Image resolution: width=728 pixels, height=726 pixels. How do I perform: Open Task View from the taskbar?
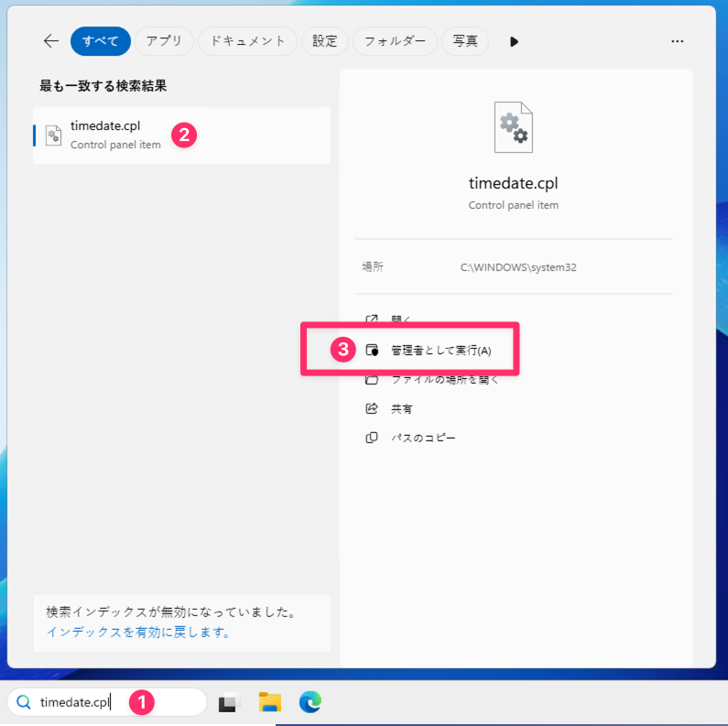pyautogui.click(x=229, y=702)
